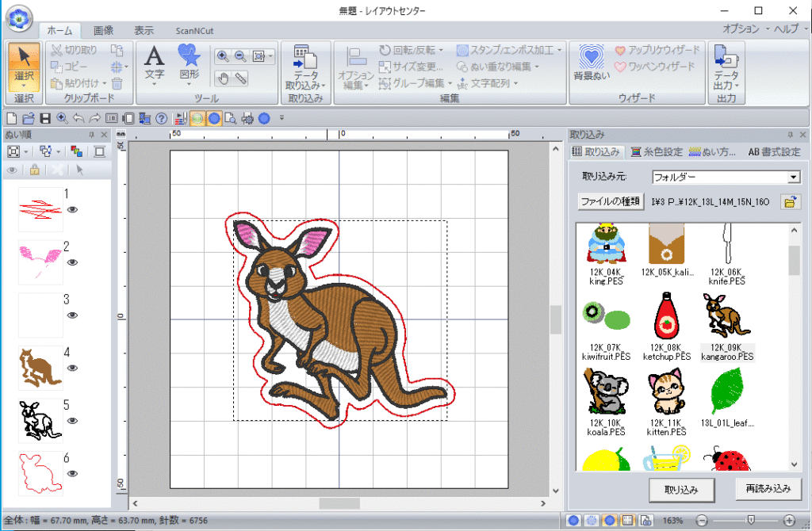
Task: Toggle visibility of sewing order item 4
Action: (72, 368)
